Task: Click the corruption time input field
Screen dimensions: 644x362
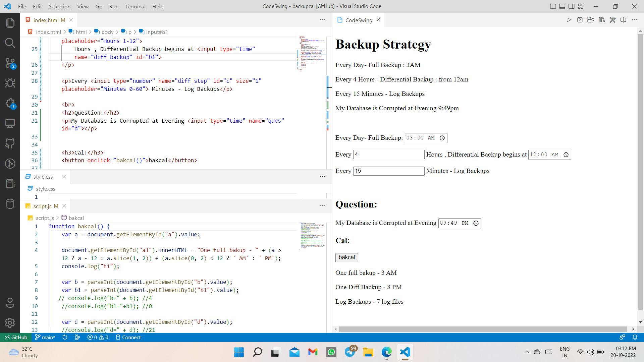Action: coord(459,223)
